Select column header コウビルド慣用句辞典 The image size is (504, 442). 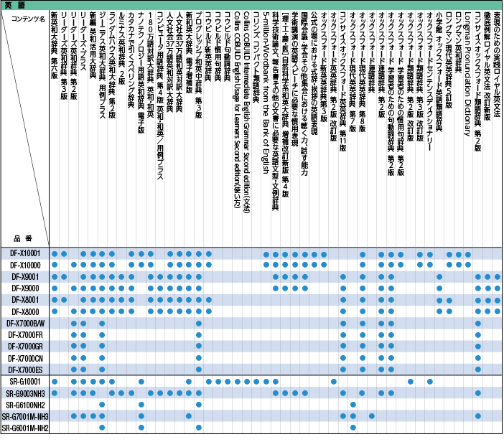[x=218, y=47]
